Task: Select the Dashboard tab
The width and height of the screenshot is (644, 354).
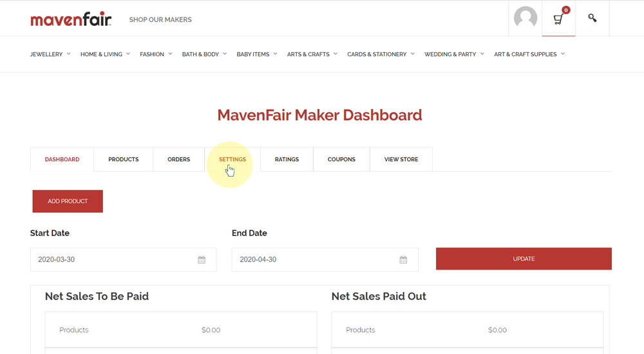Action: pos(62,159)
